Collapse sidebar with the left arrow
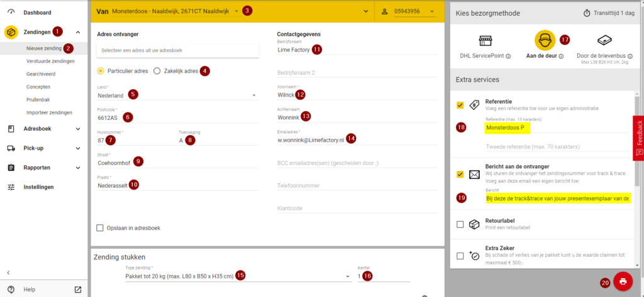Viewport: 644px width, 297px height. pos(9,272)
